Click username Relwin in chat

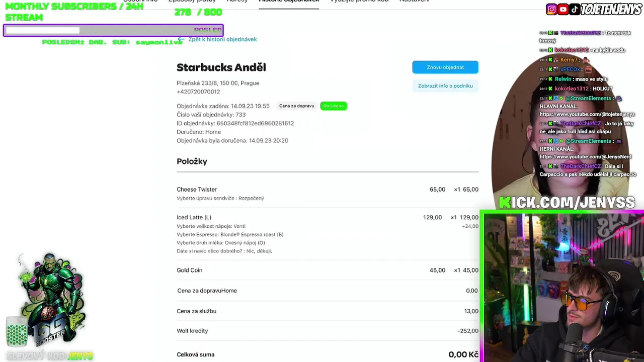(563, 79)
